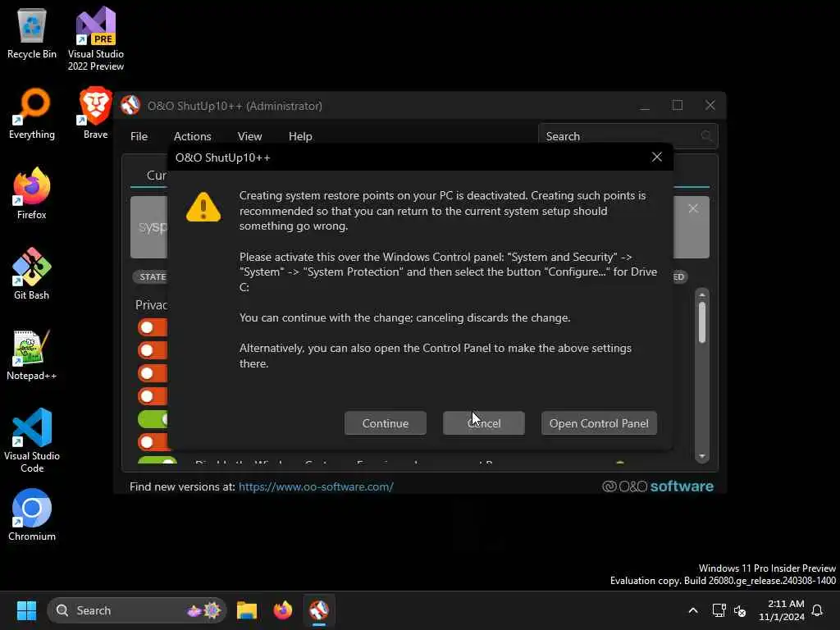The height and width of the screenshot is (630, 840).
Task: Open the notifications bell
Action: (x=818, y=610)
